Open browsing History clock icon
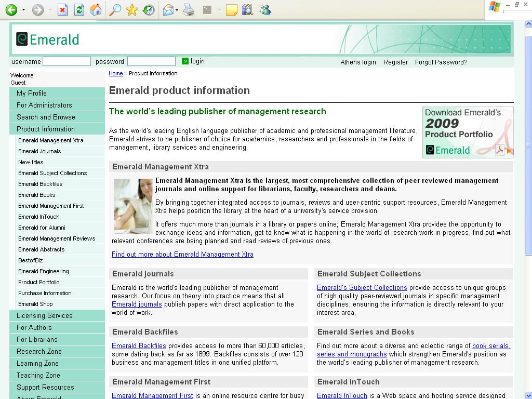 148,10
